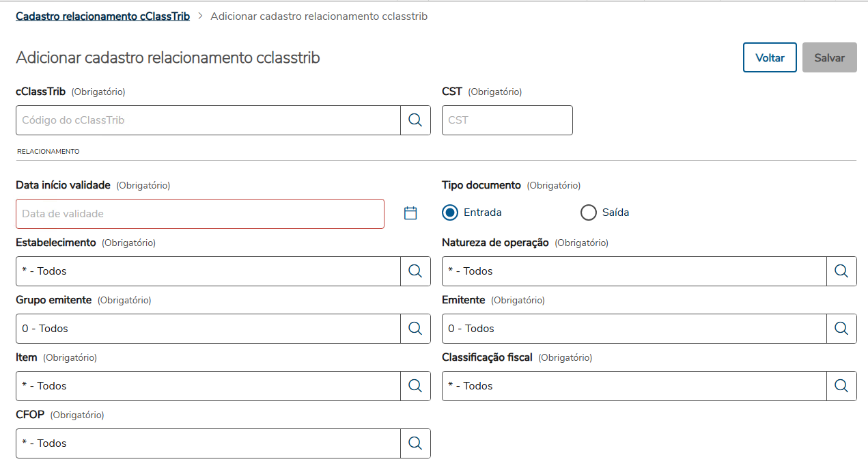868x466 pixels.
Task: Click the Item field search icon
Action: click(415, 386)
